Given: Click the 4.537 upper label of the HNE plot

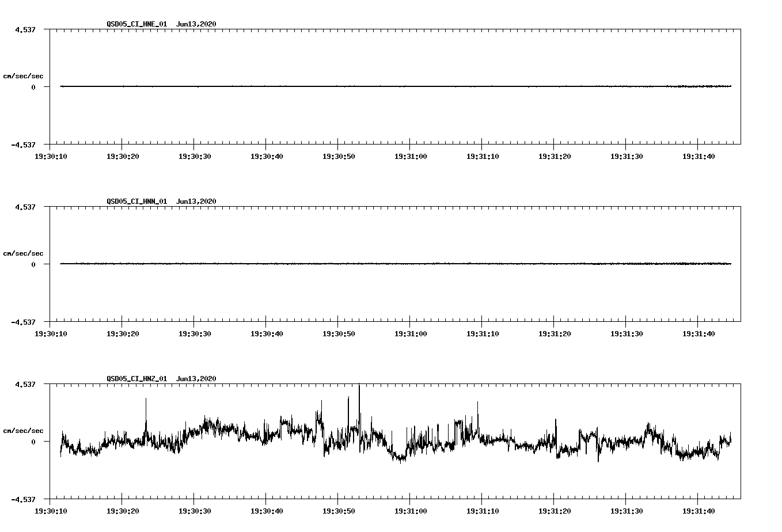Looking at the screenshot, I should [26, 29].
